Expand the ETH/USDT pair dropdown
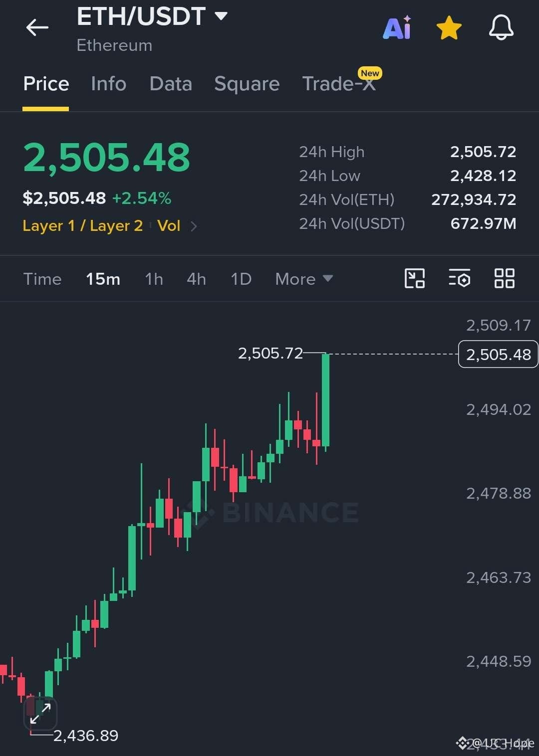 221,16
